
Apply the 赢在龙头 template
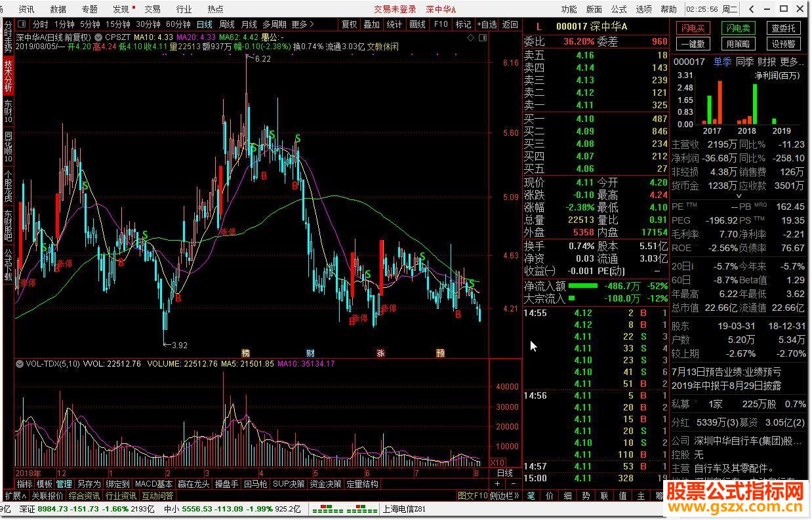coord(193,484)
